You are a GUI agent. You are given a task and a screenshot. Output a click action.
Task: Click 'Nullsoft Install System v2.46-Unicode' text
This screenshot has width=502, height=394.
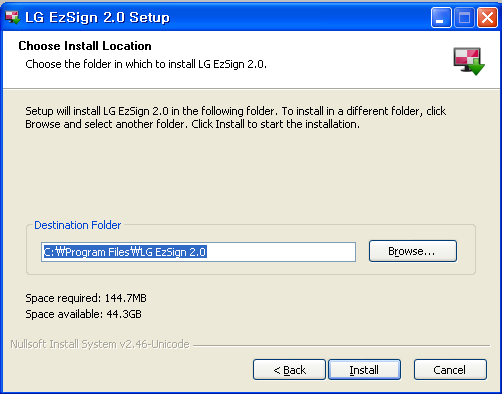point(100,344)
